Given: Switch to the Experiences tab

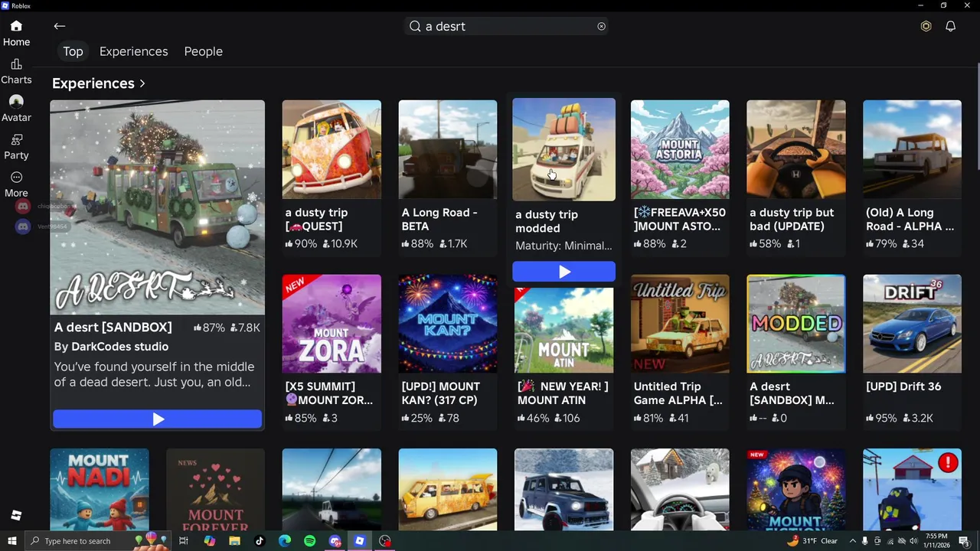Looking at the screenshot, I should 133,51.
